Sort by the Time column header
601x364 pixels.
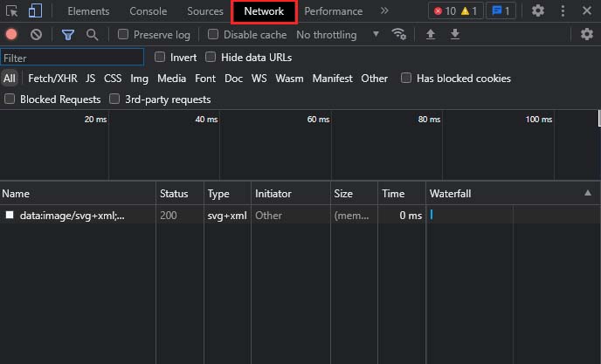tap(402, 194)
